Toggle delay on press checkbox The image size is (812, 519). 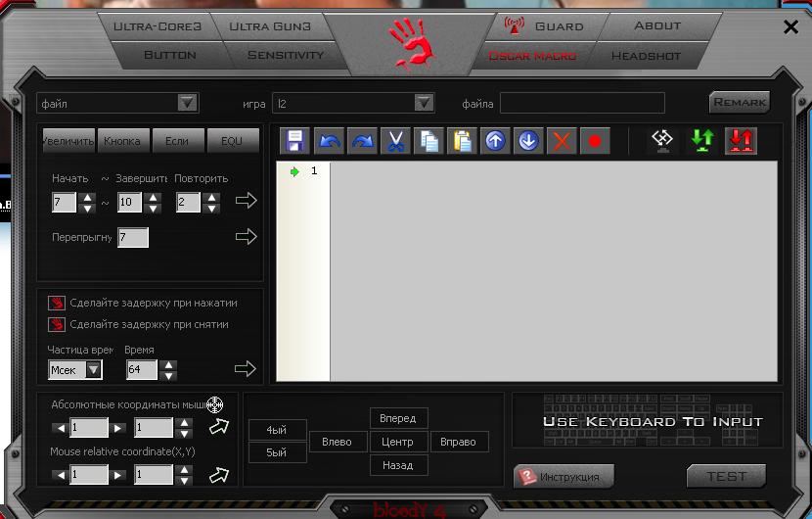tap(57, 303)
